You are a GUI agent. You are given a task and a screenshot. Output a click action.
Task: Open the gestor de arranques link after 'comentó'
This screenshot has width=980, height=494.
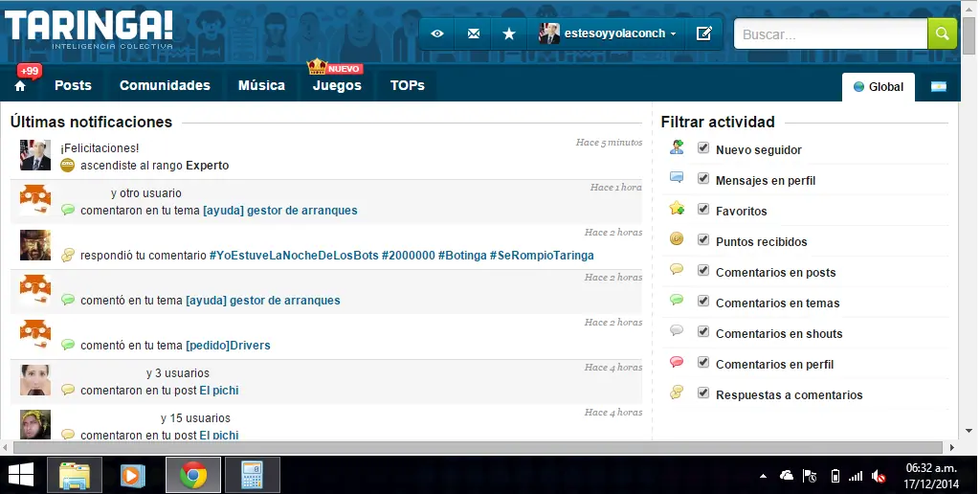click(262, 301)
